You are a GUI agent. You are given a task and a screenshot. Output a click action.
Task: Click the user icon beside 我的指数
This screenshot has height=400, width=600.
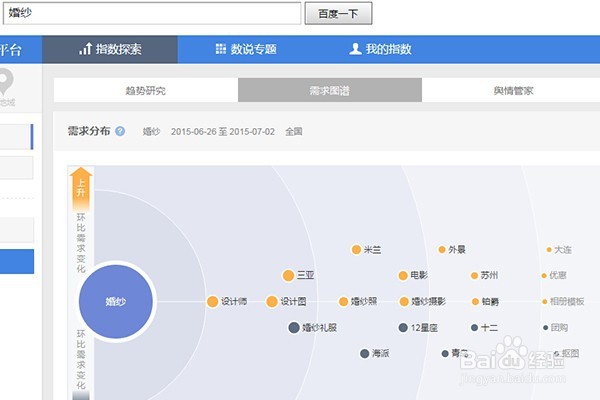click(355, 49)
